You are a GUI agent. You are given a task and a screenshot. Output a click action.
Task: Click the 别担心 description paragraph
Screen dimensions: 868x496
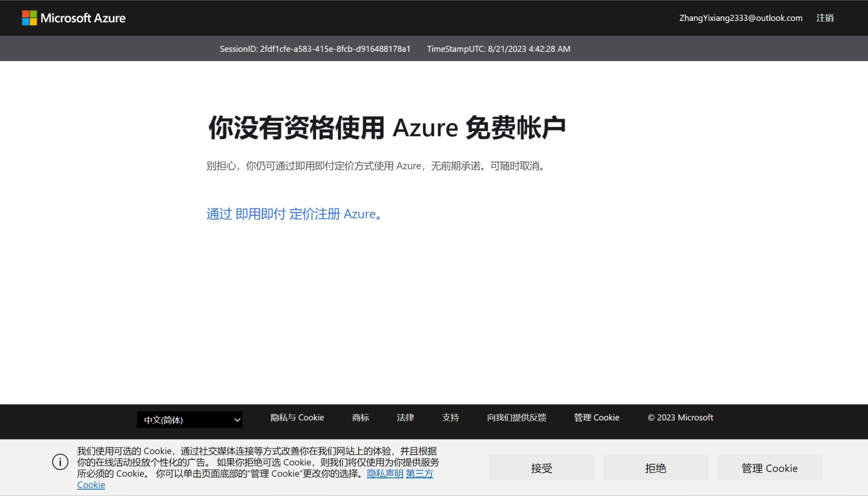click(376, 166)
